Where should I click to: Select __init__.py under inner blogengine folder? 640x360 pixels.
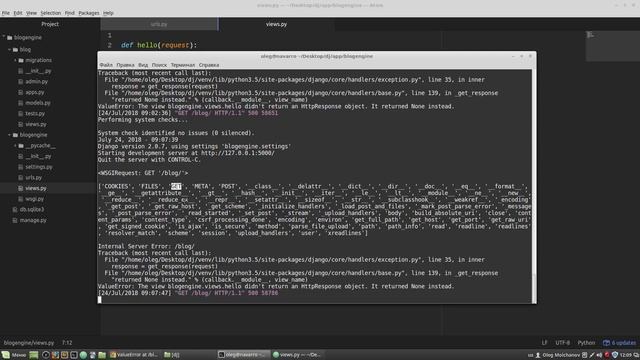point(38,156)
